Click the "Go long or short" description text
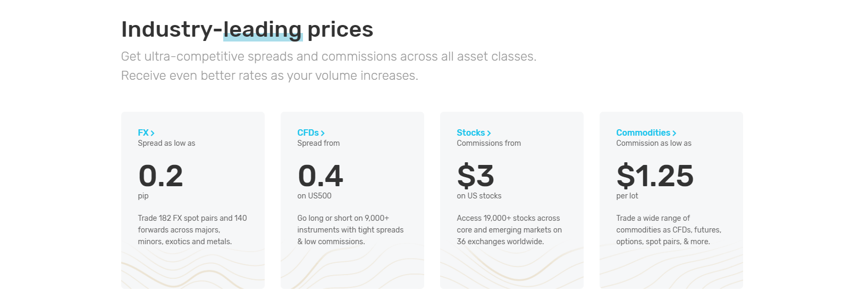The width and height of the screenshot is (868, 299). pos(350,230)
